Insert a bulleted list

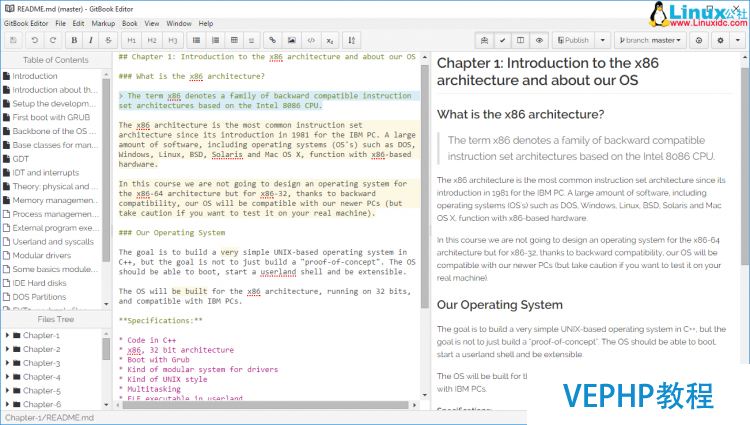point(196,41)
